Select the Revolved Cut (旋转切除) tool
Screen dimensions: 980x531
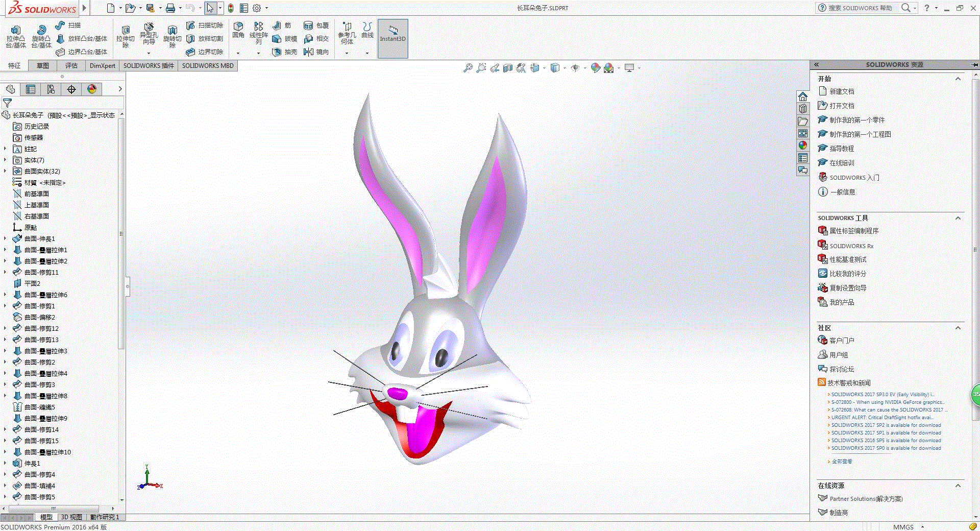[x=173, y=36]
